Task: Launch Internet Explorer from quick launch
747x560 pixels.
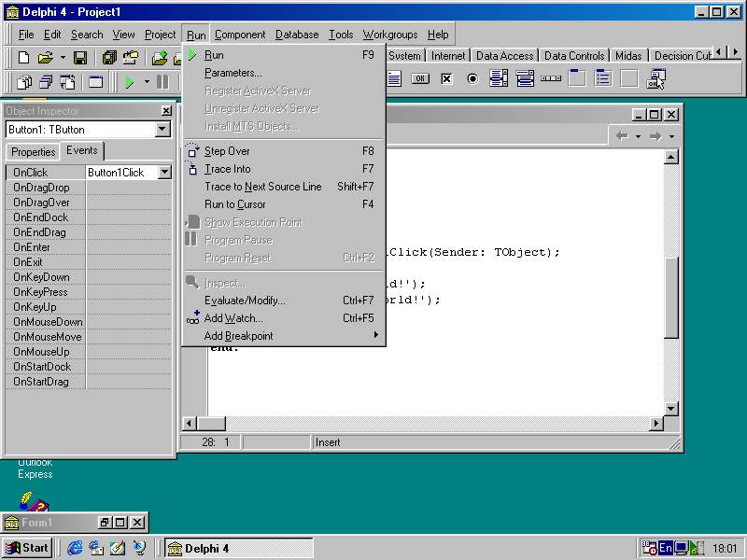Action: pos(75,548)
